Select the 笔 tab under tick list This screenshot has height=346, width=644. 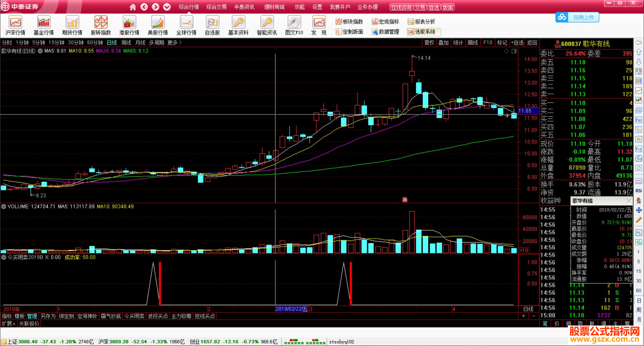pos(545,324)
